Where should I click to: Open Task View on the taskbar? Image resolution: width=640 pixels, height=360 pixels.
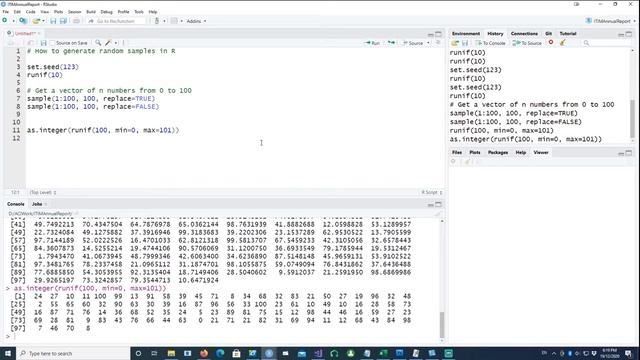154,353
